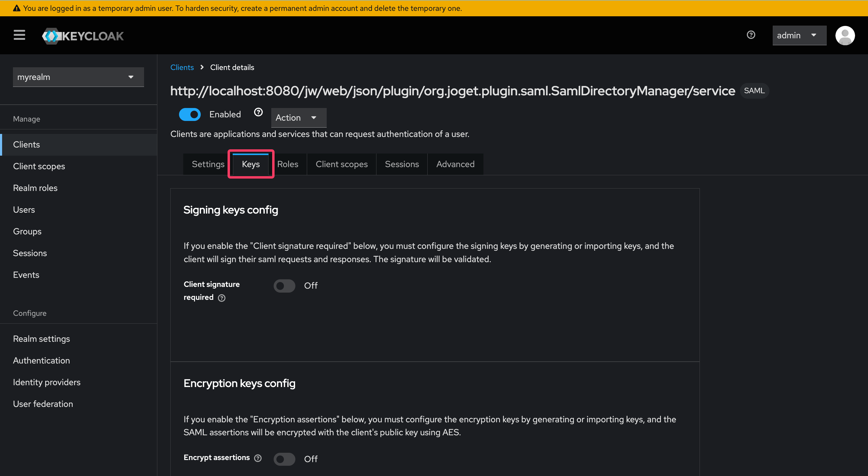Switch to the Roles tab
Image resolution: width=868 pixels, height=476 pixels.
tap(288, 164)
